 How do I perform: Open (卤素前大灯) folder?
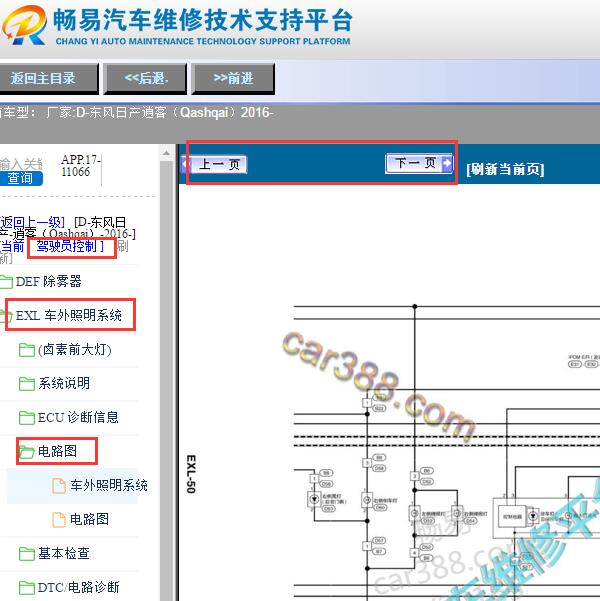74,350
